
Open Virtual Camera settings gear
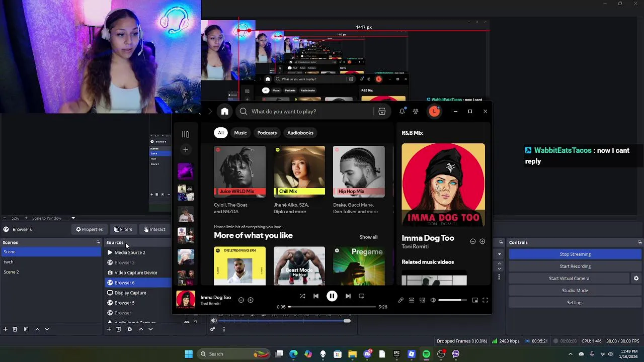(x=636, y=279)
